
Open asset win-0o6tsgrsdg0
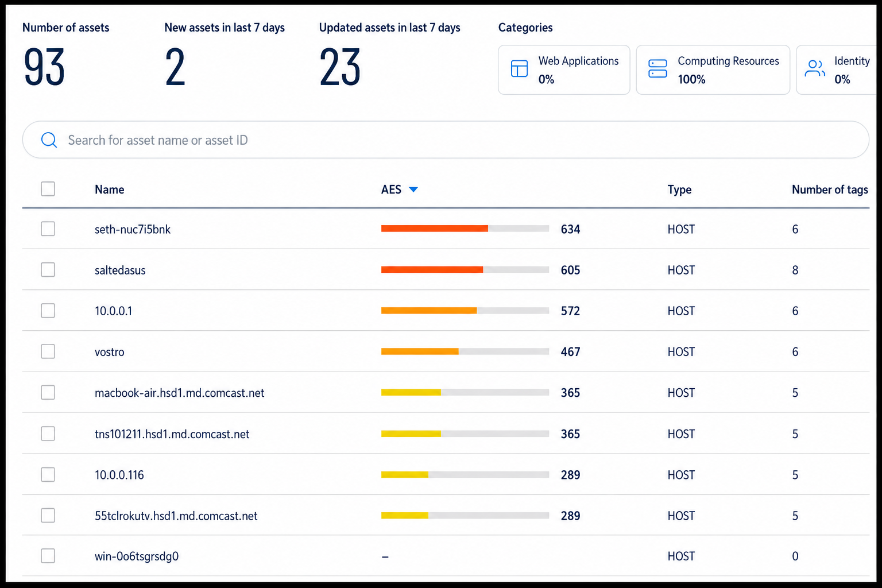(137, 556)
